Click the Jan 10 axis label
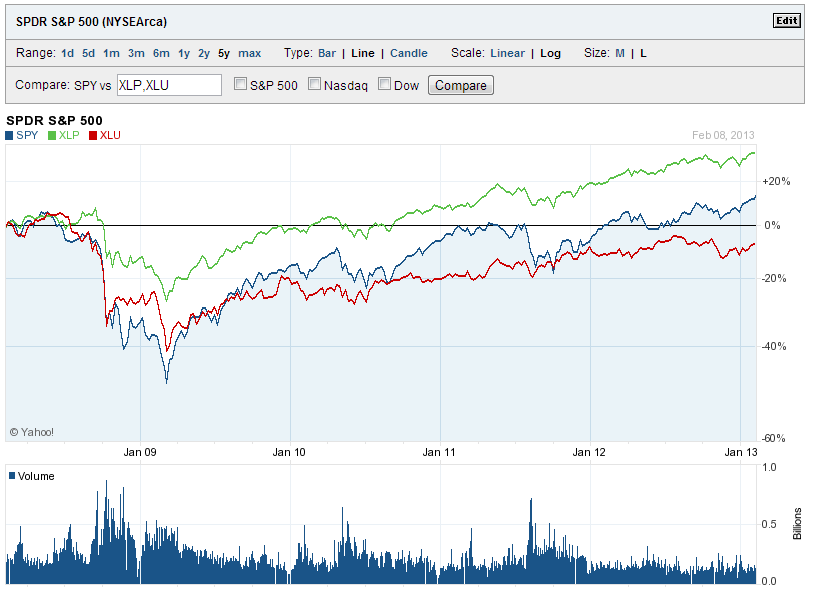This screenshot has width=821, height=610. 289,452
